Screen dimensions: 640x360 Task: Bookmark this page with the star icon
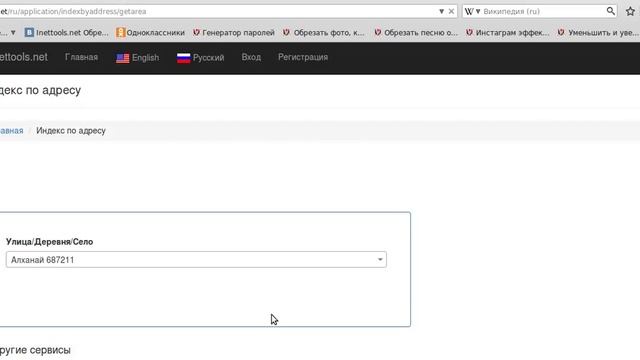(x=630, y=11)
